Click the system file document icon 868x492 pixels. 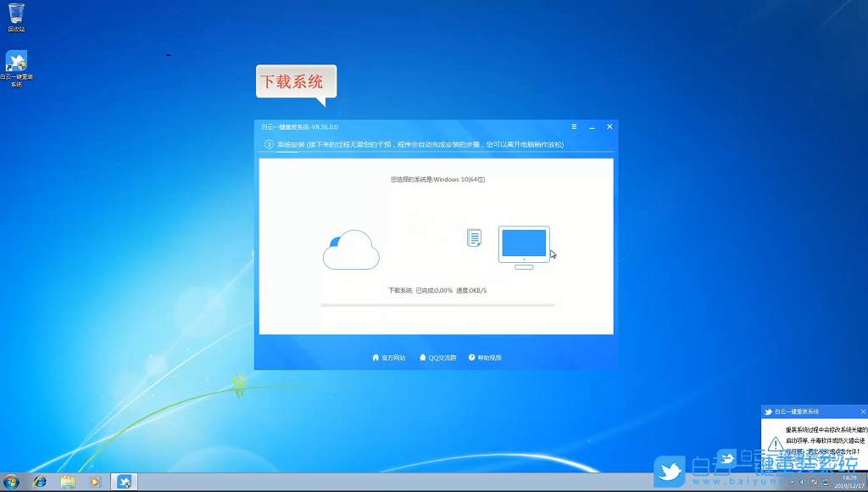[x=474, y=240]
